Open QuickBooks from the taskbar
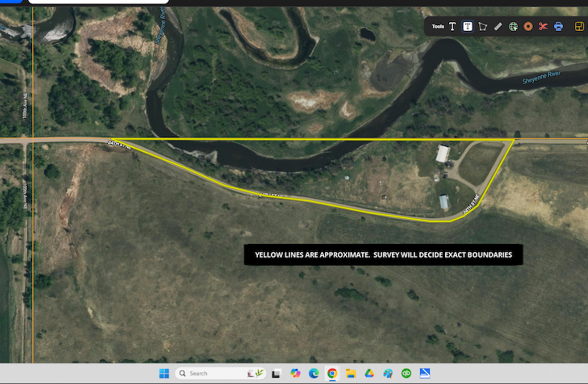 (x=406, y=374)
